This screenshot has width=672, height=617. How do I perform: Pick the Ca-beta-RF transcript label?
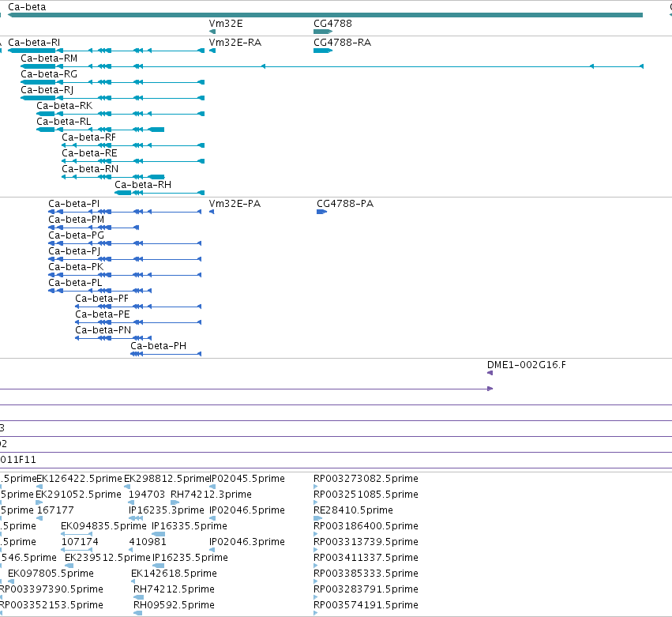(88, 137)
